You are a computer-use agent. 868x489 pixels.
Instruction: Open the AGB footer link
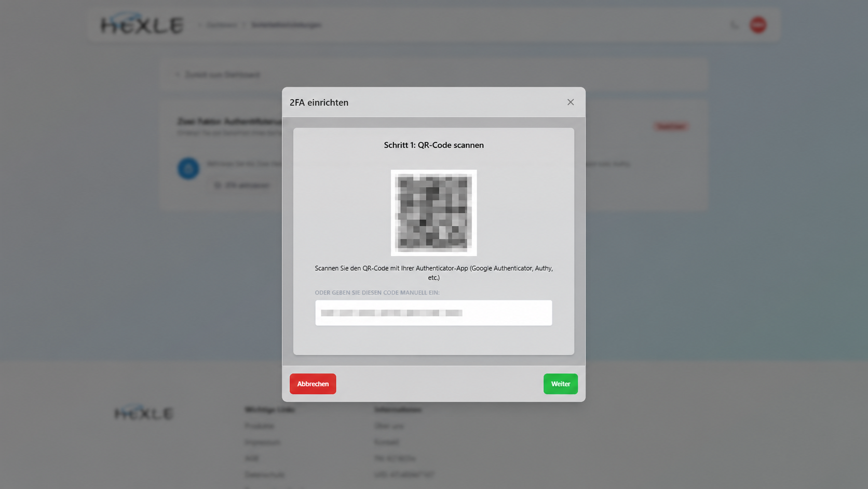(252, 458)
